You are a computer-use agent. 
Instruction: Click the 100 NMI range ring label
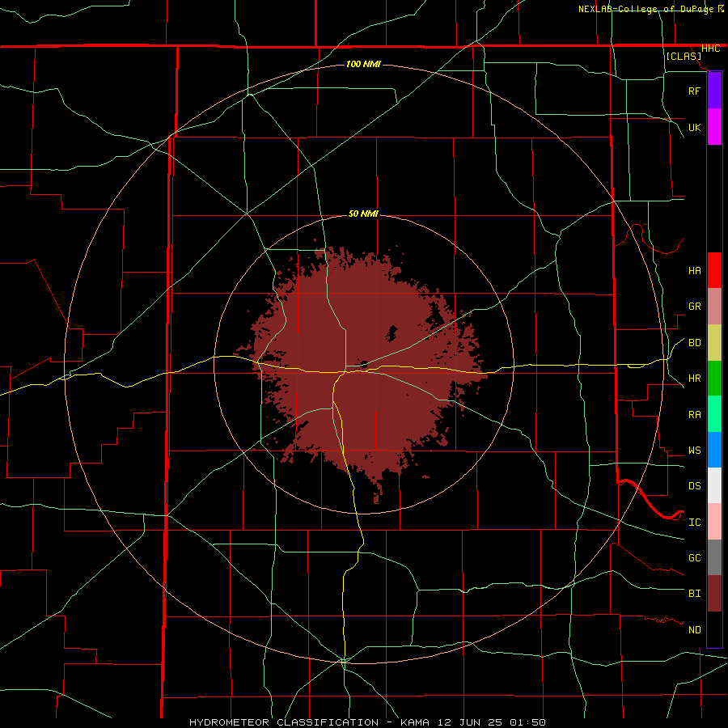[x=363, y=64]
